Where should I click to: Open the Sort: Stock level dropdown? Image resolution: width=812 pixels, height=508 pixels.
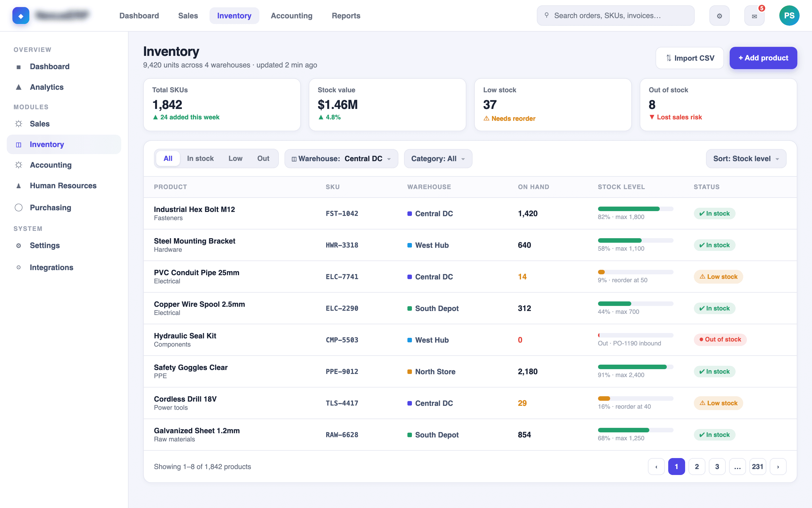746,159
